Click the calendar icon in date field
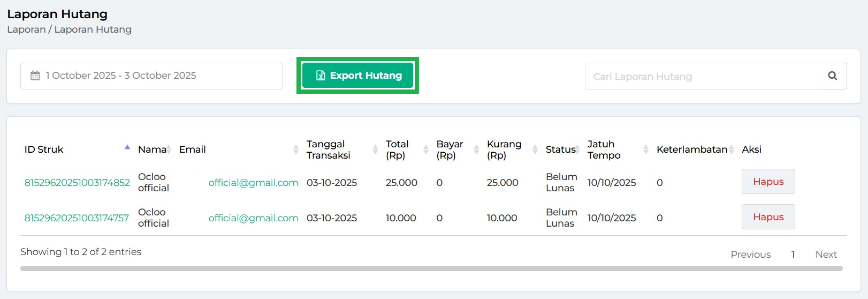This screenshot has height=299, width=868. point(35,76)
